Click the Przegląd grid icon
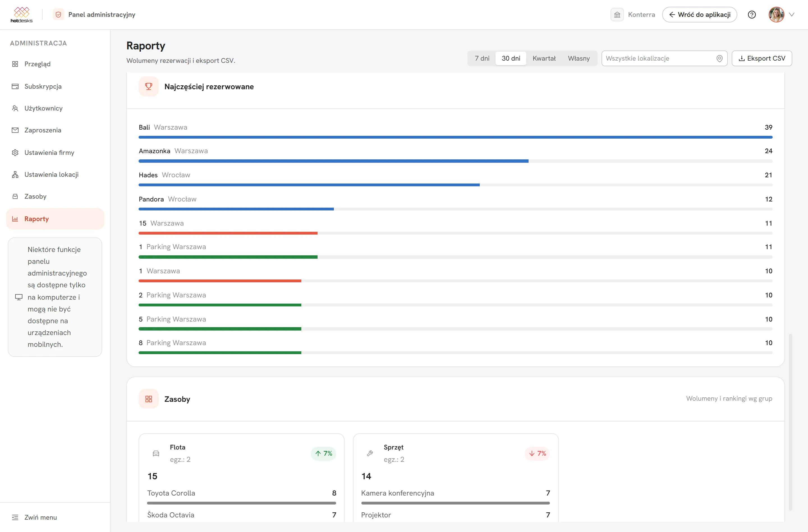Image resolution: width=808 pixels, height=532 pixels. 15,64
